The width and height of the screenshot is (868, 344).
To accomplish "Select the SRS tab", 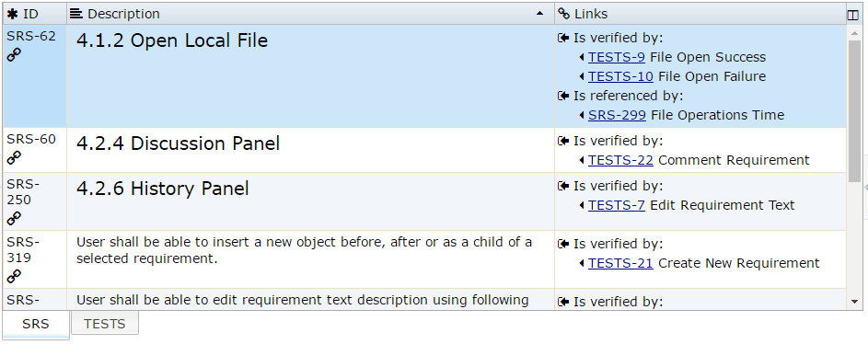I will 36,324.
